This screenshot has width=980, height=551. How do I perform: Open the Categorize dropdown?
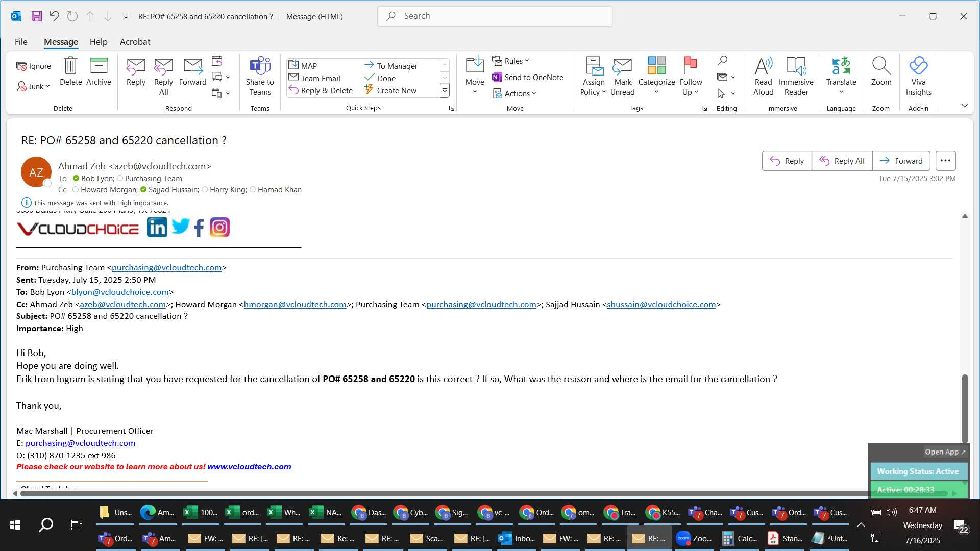[x=656, y=87]
